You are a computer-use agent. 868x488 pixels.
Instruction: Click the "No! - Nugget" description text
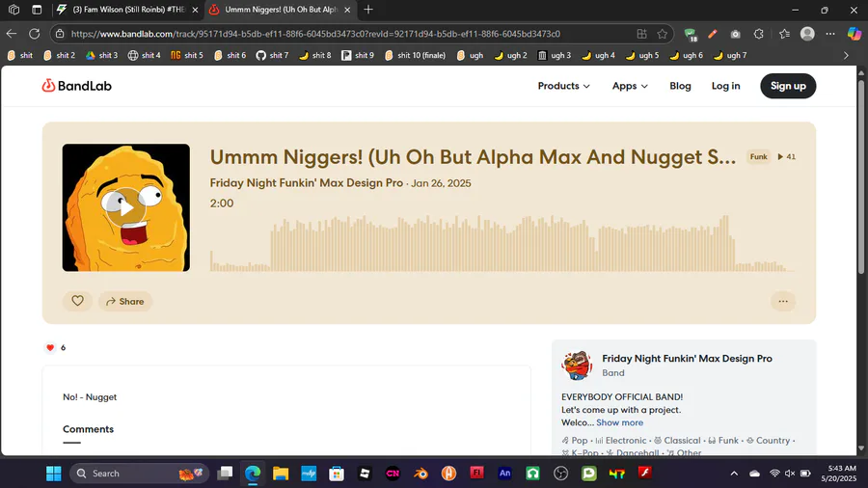(x=90, y=397)
